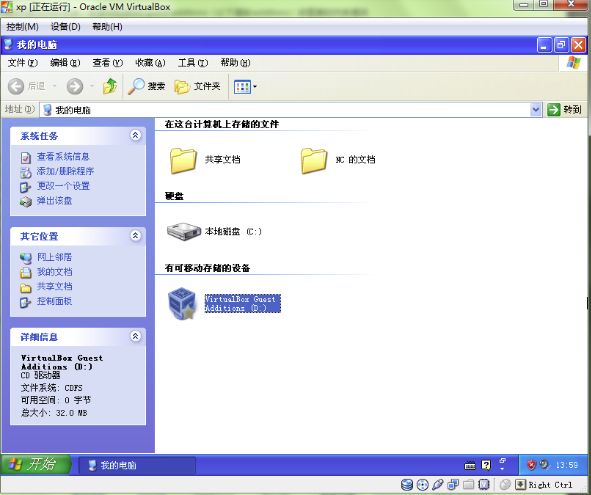Toggle the Folders (文件夹) pane
Viewport: 591px width, 495px height.
tap(198, 86)
